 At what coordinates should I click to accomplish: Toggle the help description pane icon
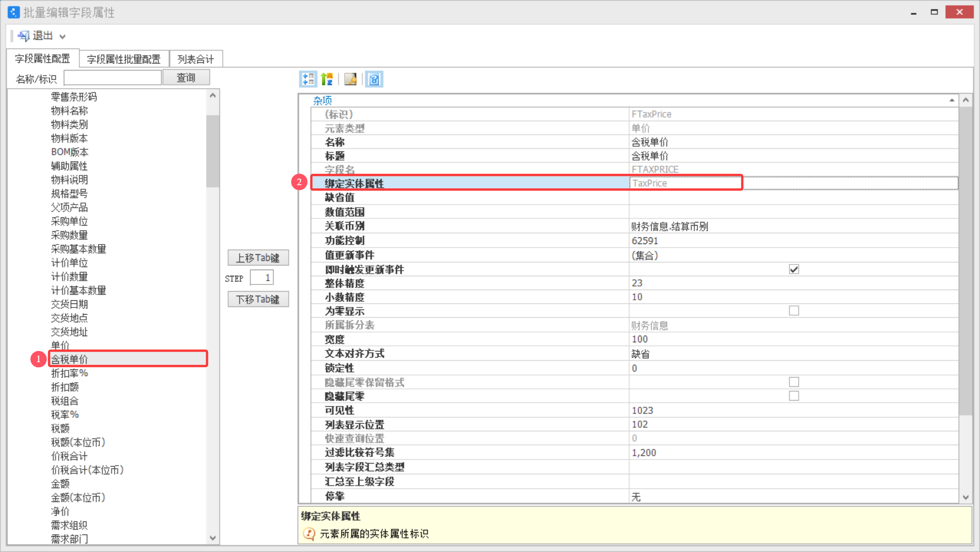click(x=374, y=79)
